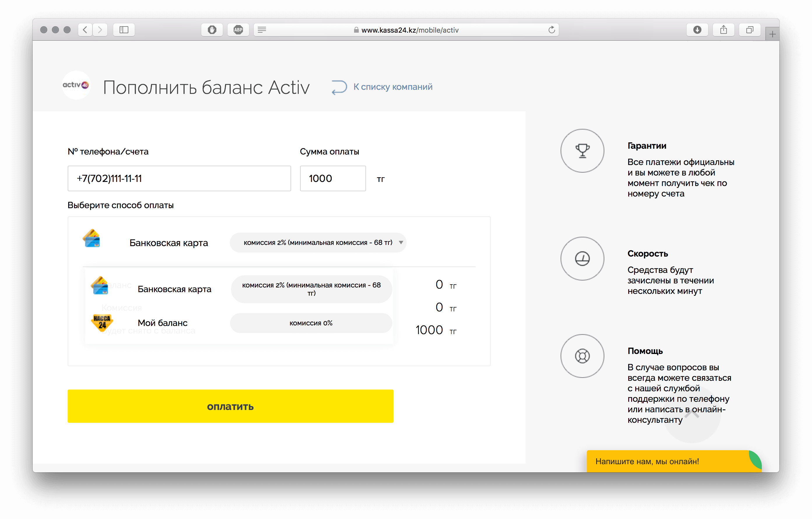Viewport: 812px width, 519px height.
Task: Click the www.kassa24.kz address bar
Action: pyautogui.click(x=406, y=30)
